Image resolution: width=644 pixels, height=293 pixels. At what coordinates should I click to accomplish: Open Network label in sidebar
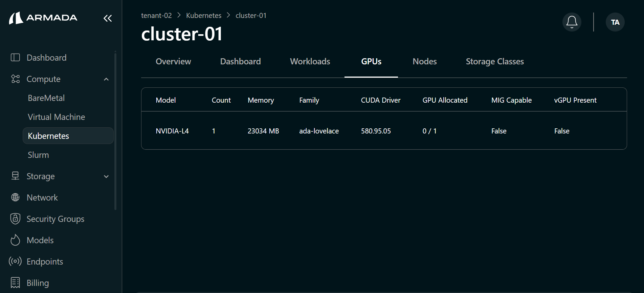pos(42,197)
